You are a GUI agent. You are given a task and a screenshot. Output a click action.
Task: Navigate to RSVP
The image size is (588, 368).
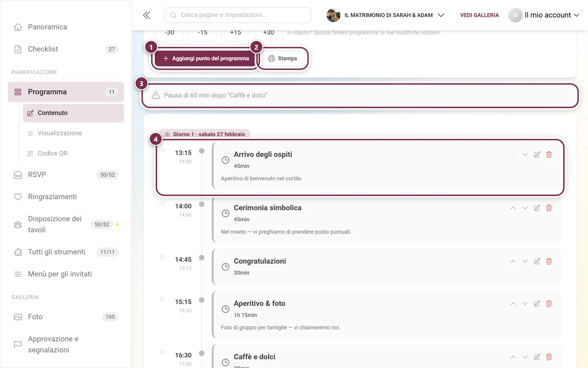66,175
